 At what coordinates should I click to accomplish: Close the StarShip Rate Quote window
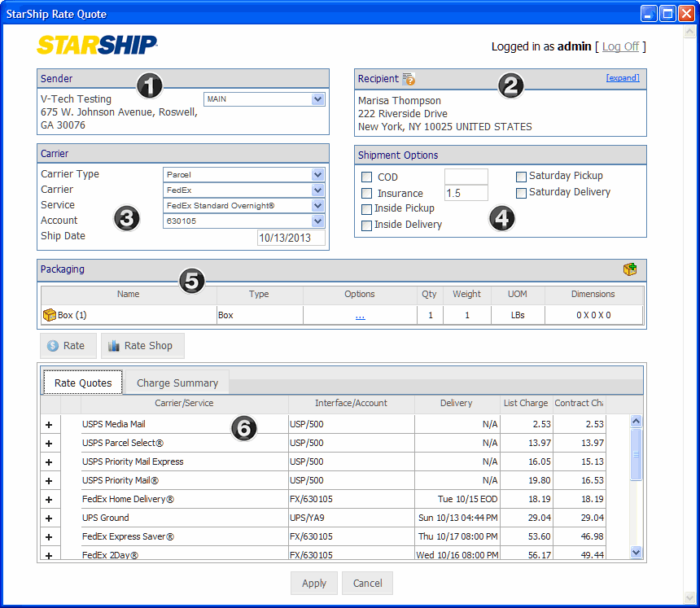tap(686, 13)
